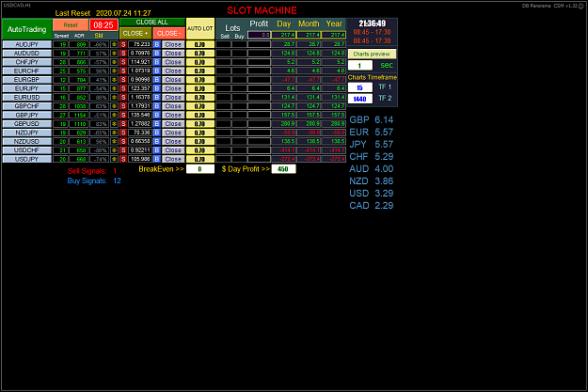Screen dimensions: 588x392
Task: Click the S sell icon in NZDUSD row
Action: (x=123, y=141)
